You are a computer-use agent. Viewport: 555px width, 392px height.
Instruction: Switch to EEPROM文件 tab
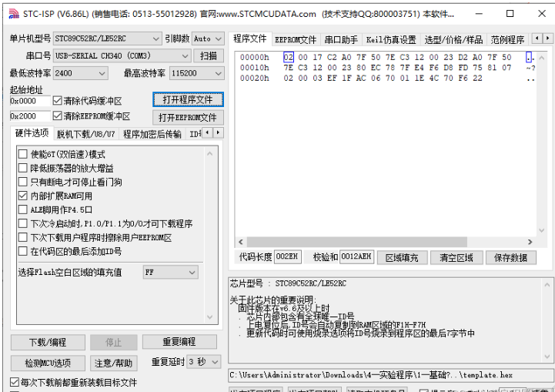click(x=296, y=39)
